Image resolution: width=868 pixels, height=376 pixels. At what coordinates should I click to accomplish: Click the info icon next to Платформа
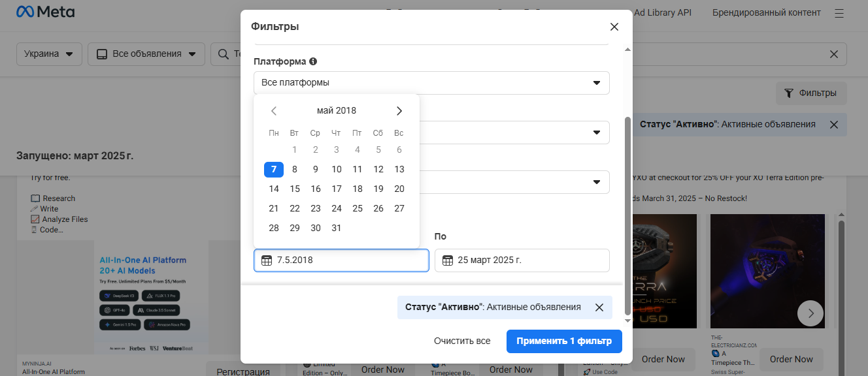click(313, 61)
